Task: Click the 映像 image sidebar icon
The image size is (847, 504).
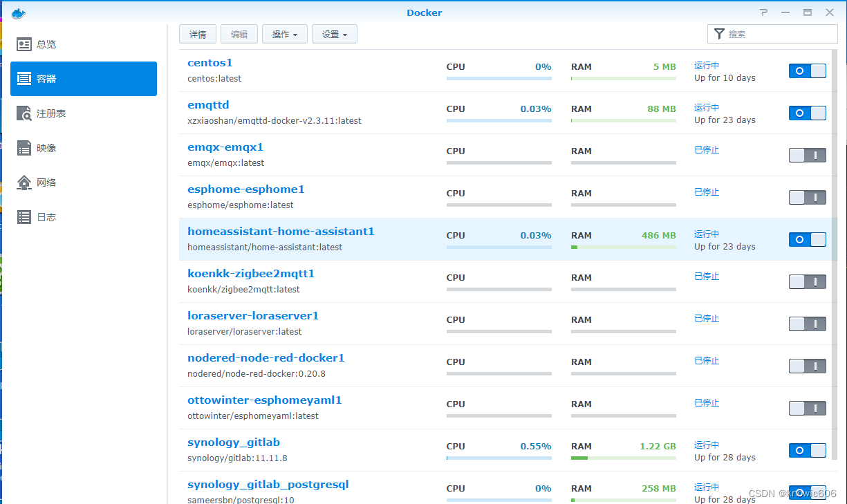Action: pyautogui.click(x=24, y=148)
